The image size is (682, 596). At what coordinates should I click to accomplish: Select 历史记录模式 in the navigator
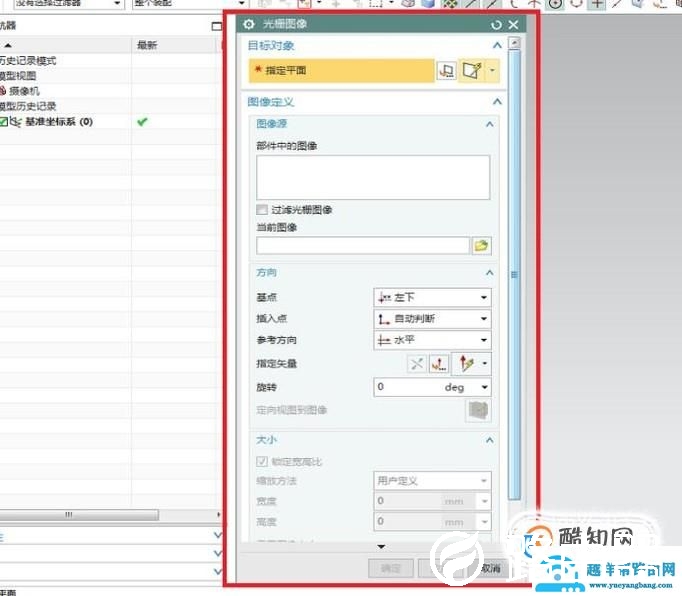click(28, 61)
